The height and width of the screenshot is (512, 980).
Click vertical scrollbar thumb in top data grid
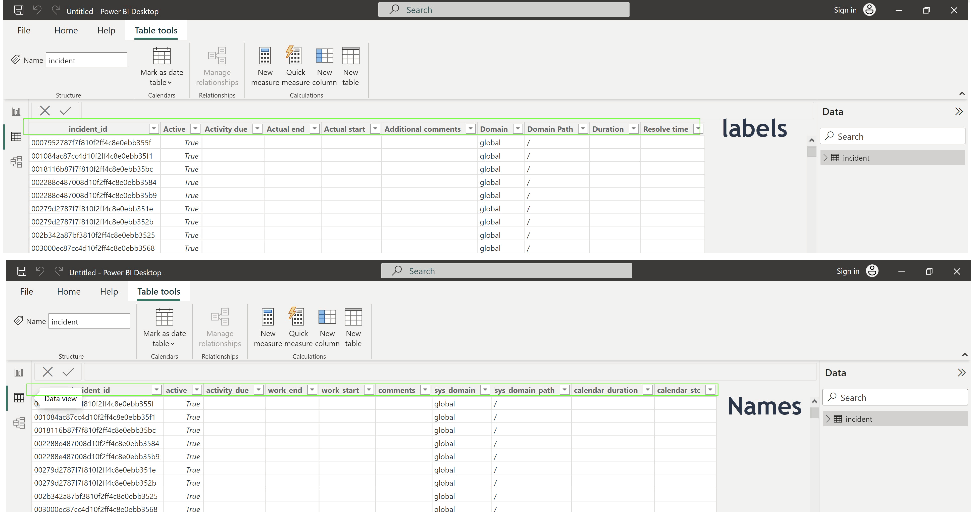click(x=811, y=151)
